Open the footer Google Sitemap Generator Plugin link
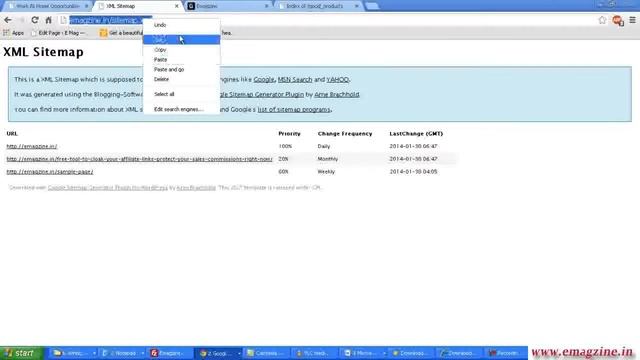 coord(107,188)
